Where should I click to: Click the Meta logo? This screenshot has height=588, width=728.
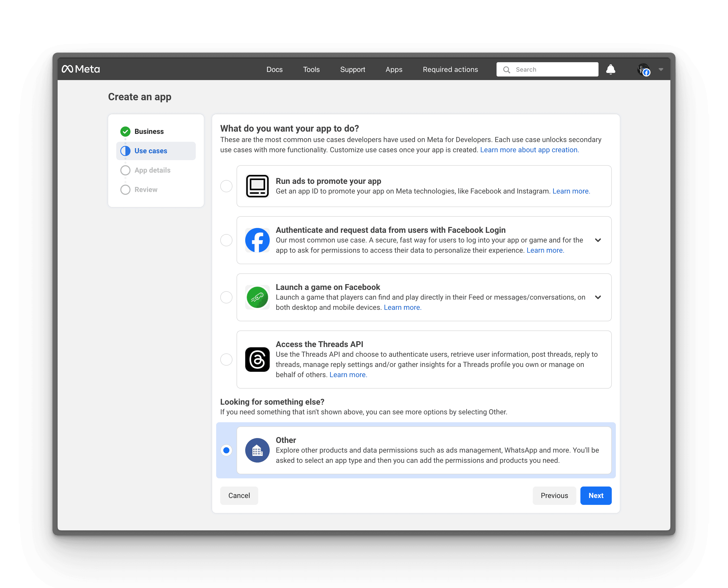point(81,69)
